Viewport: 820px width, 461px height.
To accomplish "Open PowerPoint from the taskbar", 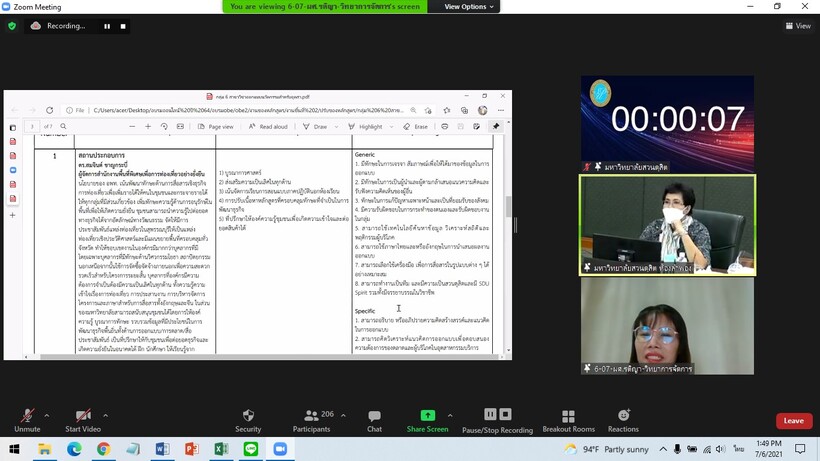I will (191, 449).
